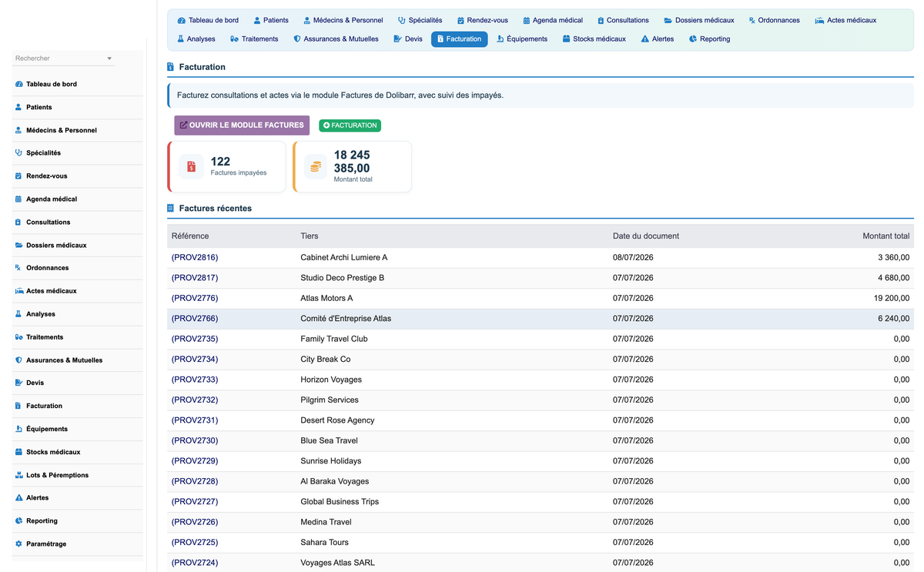Viewport: 924px width, 572px height.
Task: Click the Factures récentes section list icon
Action: (171, 209)
